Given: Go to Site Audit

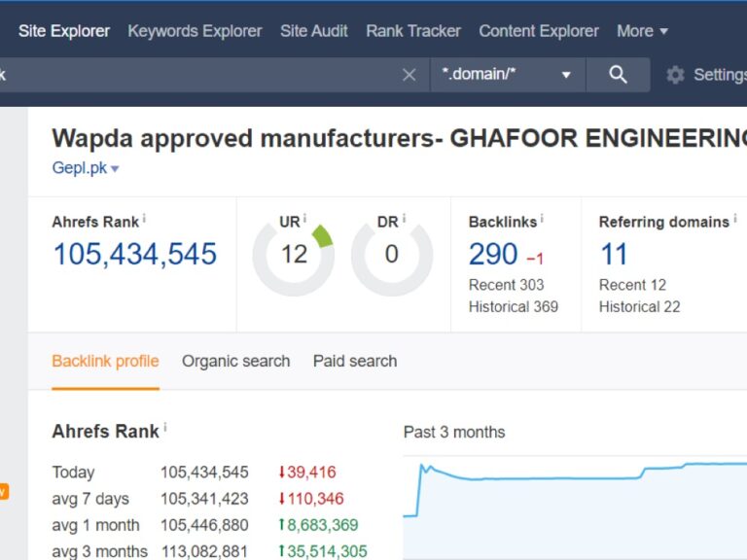Looking at the screenshot, I should (x=314, y=31).
